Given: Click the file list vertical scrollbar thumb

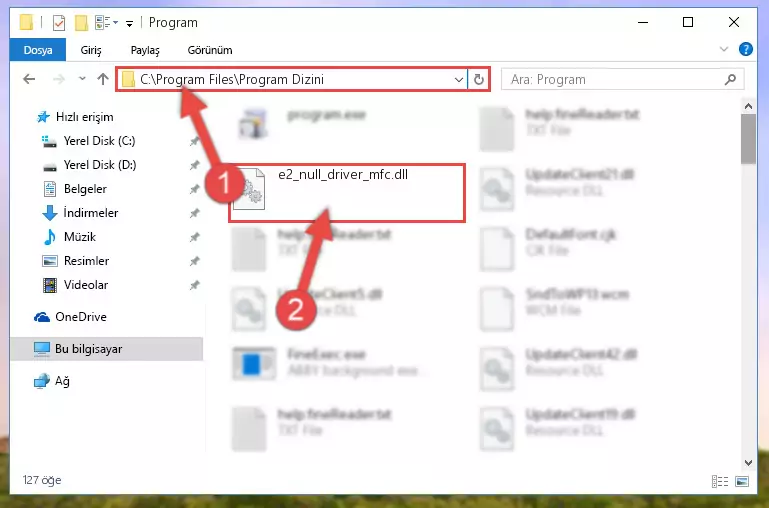Looking at the screenshot, I should (748, 140).
